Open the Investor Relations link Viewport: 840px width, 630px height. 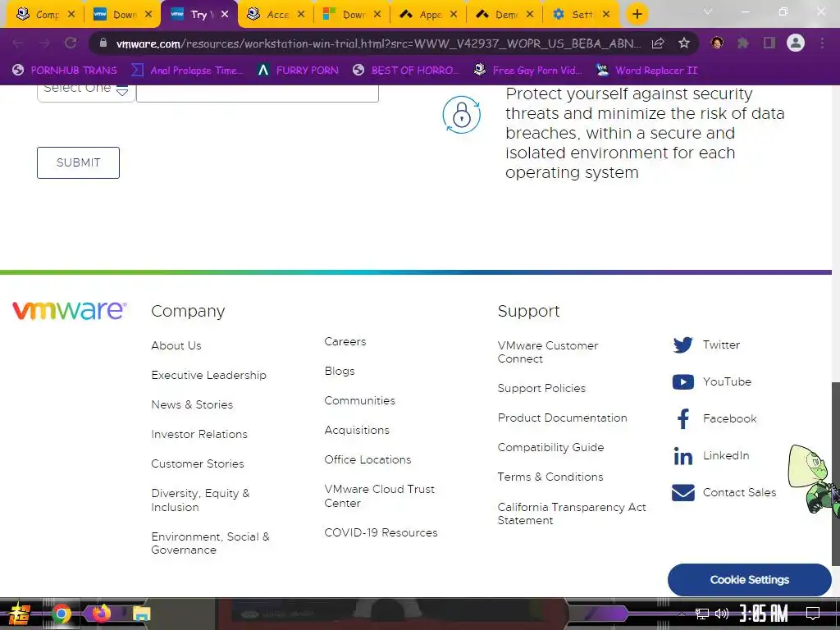(199, 434)
